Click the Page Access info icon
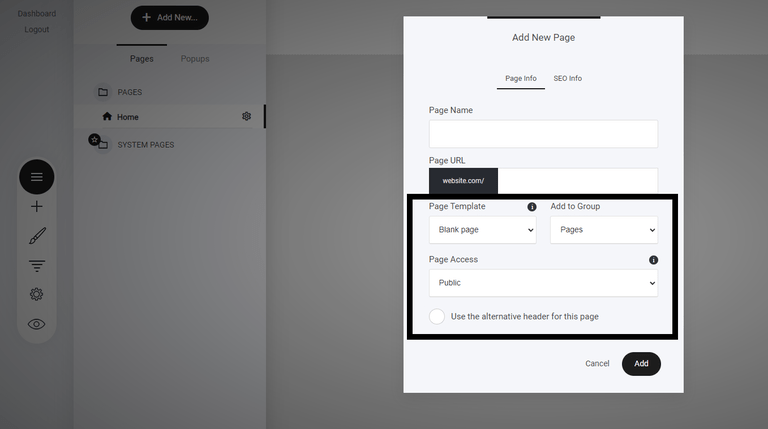Screen dimensions: 768x429 pos(653,260)
